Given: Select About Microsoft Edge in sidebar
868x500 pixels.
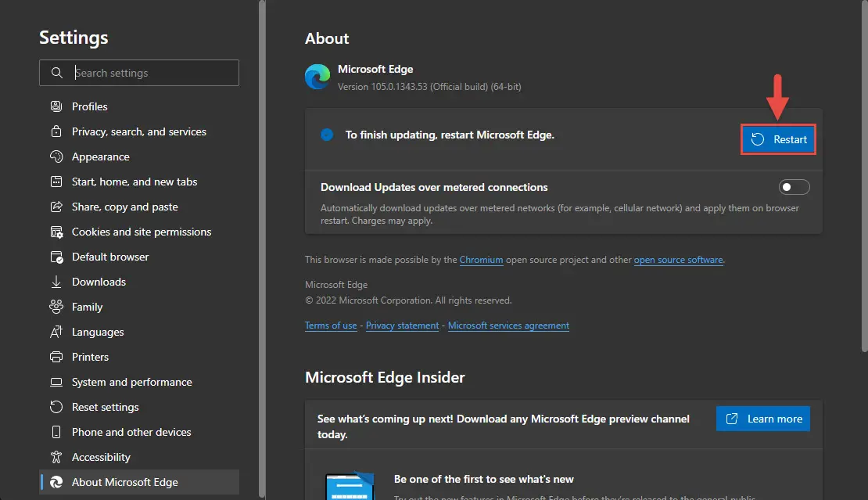Looking at the screenshot, I should click(x=139, y=482).
